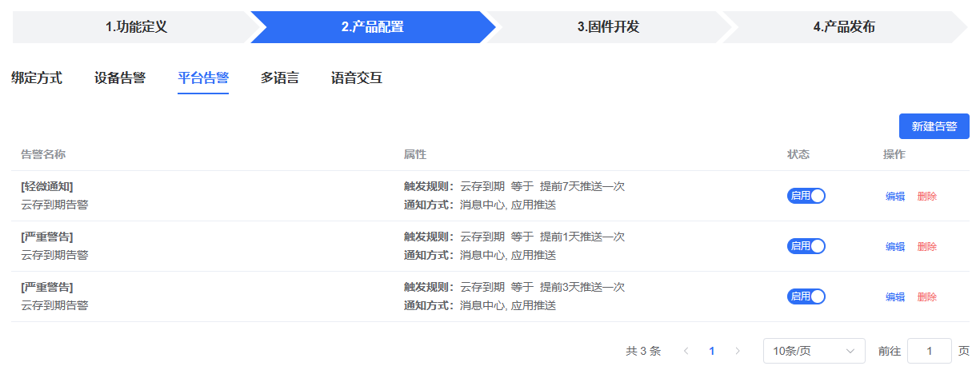Click the [轻微通知] alarm name

click(47, 186)
